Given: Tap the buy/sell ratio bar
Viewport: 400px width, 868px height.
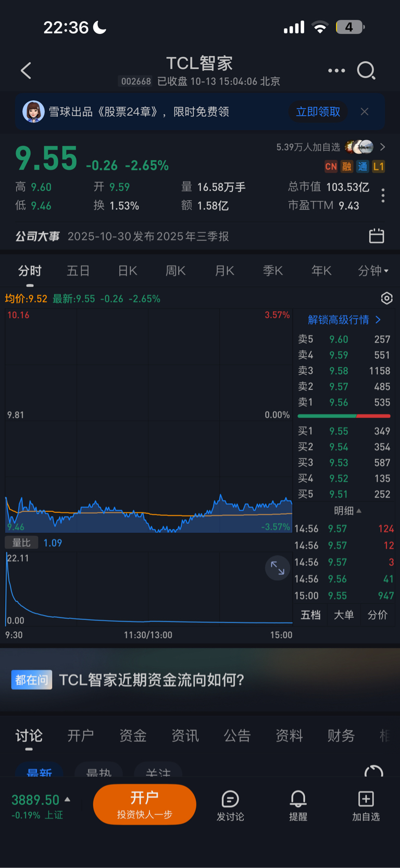Looking at the screenshot, I should click(x=344, y=416).
